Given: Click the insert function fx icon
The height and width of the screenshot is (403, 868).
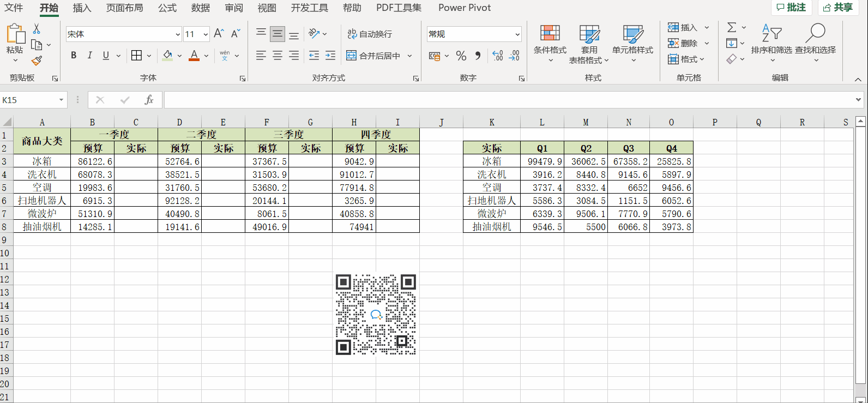Looking at the screenshot, I should (149, 100).
